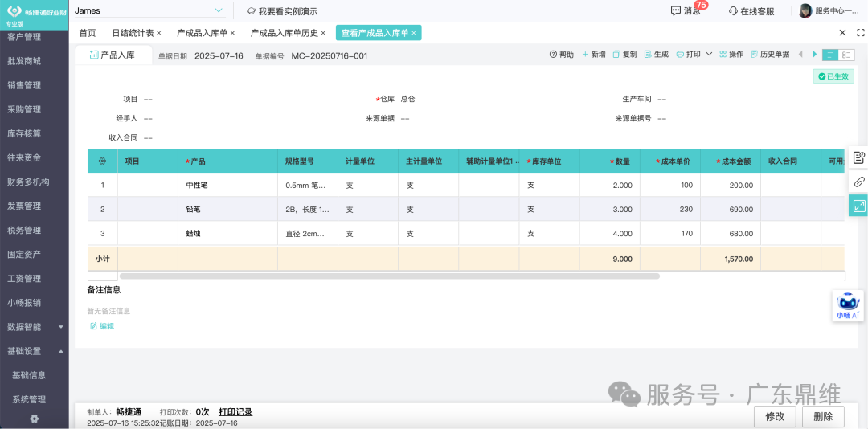Screen dimensions: 868x429
Task: Click the 我要看实例演示 icon link
Action: pyautogui.click(x=282, y=11)
